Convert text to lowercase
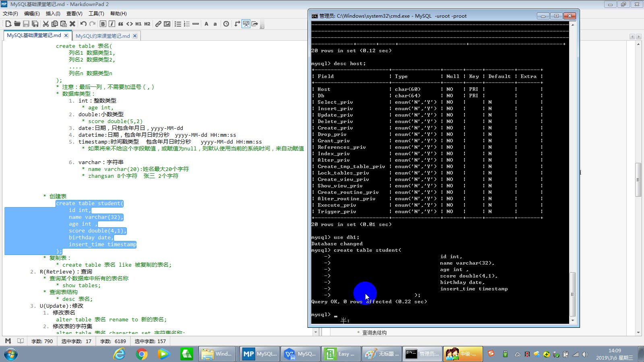Image resolution: width=644 pixels, height=362 pixels. (x=215, y=24)
